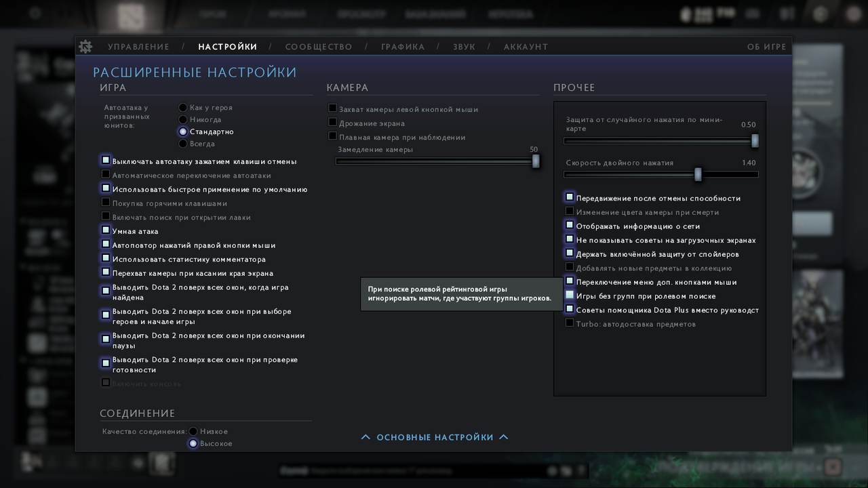The height and width of the screenshot is (488, 868).
Task: Toggle 'Передвижение после отмены способности'
Action: (x=570, y=197)
